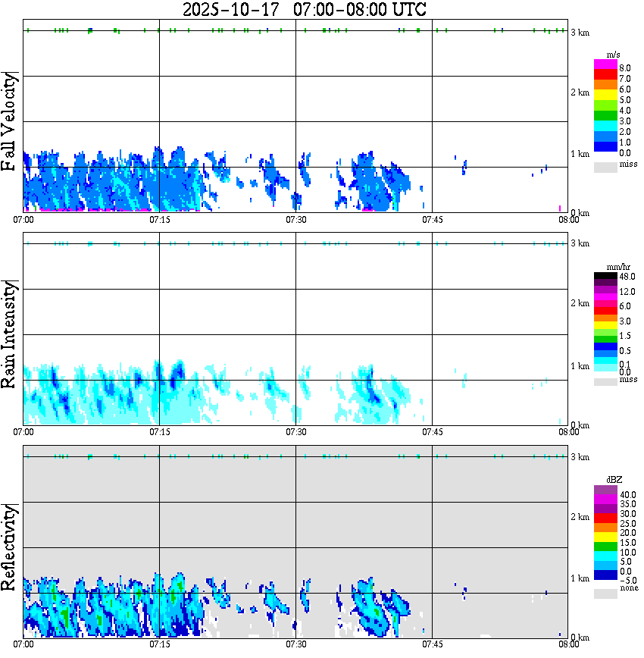Viewport: 644px width, 658px height.
Task: Click "07:45" under the Fall Velocity plot
Action: pos(433,220)
